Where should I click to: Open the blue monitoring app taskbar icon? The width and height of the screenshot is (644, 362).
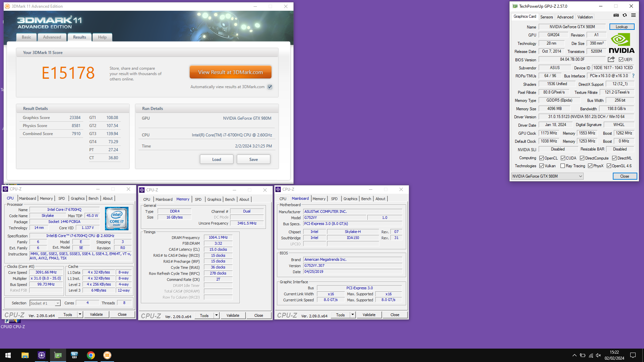74,355
